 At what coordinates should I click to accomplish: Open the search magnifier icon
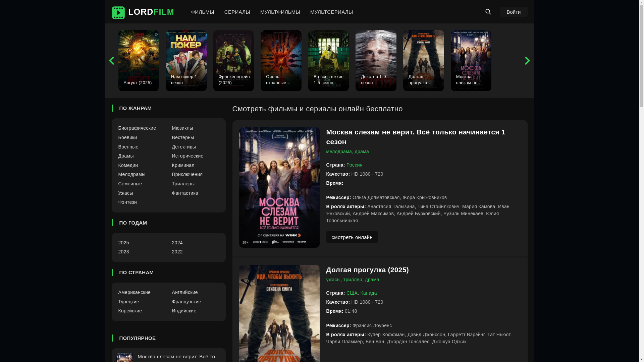tap(488, 12)
